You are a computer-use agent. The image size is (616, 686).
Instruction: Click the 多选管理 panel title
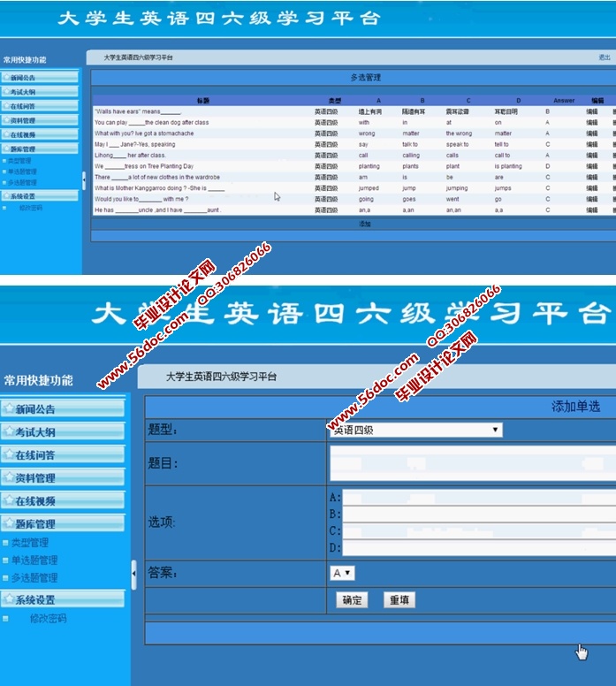tap(366, 78)
